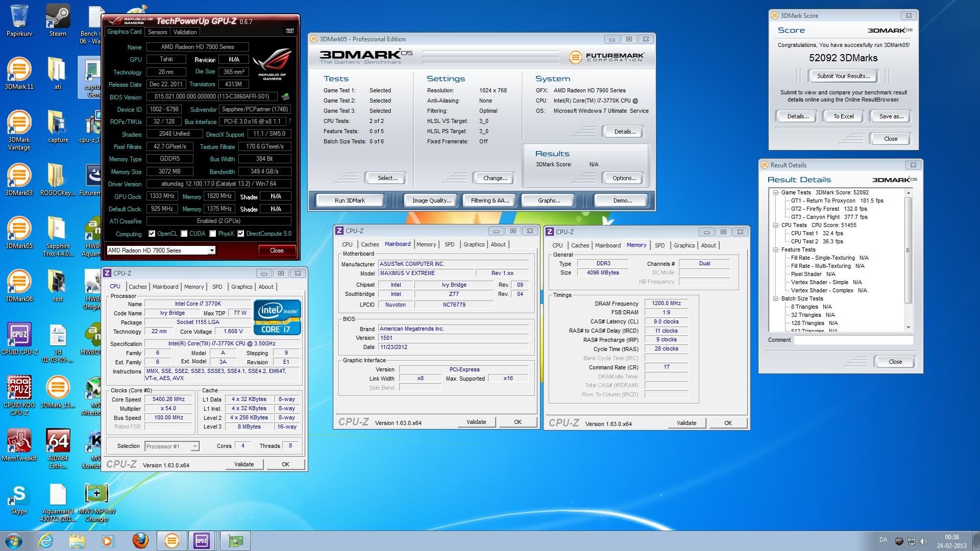Click the Image Quality... button
The width and height of the screenshot is (980, 551).
point(431,201)
